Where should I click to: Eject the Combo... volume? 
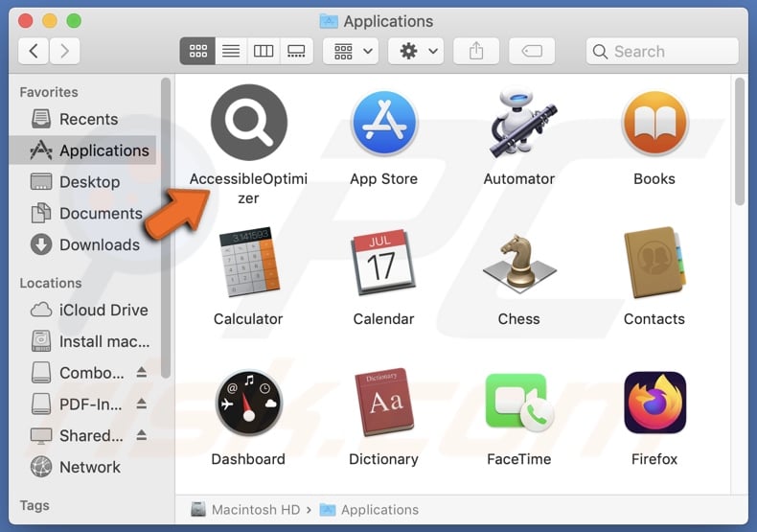click(142, 372)
